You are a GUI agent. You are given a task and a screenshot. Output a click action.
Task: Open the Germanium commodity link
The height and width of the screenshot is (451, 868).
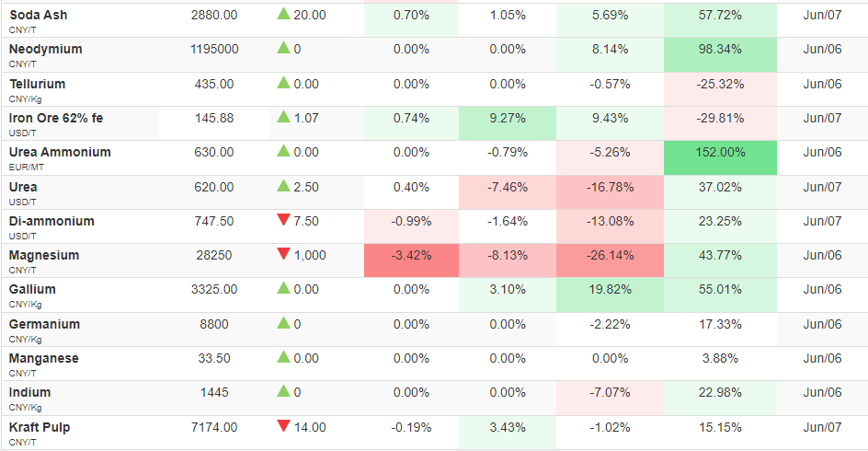pyautogui.click(x=44, y=324)
